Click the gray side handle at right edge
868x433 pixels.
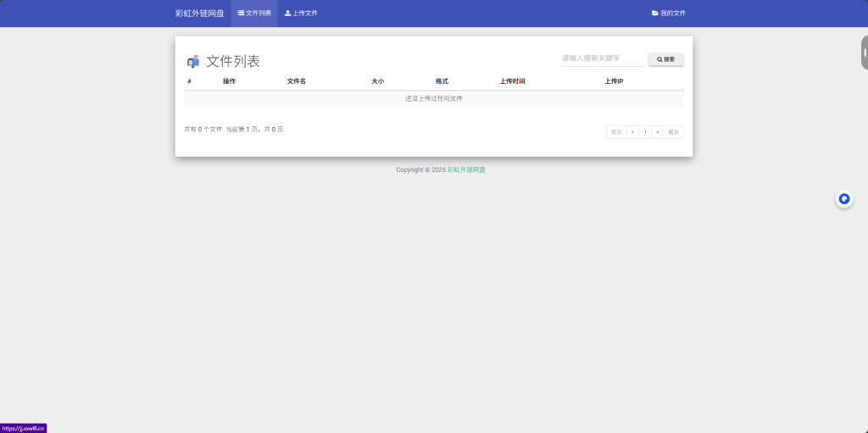pos(864,53)
